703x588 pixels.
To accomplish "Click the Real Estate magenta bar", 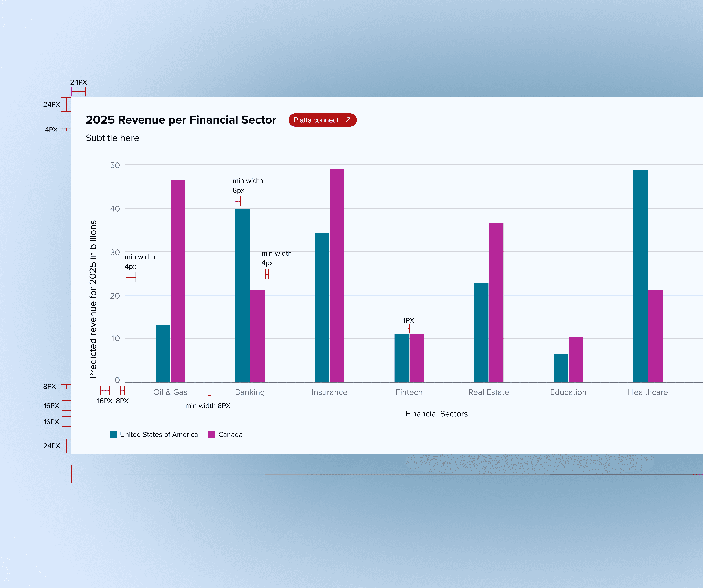I will click(496, 302).
